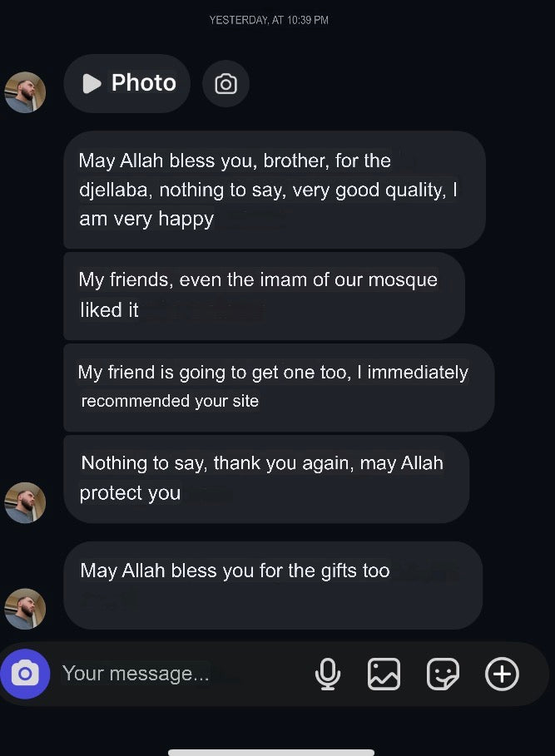
Task: Tap the avatar beside 'protect you' message
Action: tap(25, 502)
